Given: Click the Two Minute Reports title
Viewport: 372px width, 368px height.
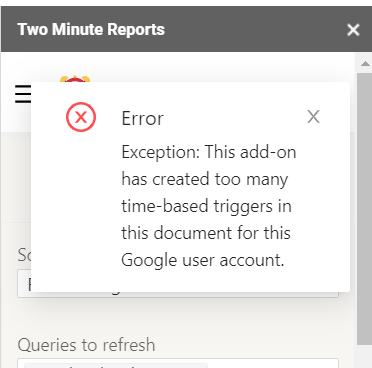Looking at the screenshot, I should point(91,29).
